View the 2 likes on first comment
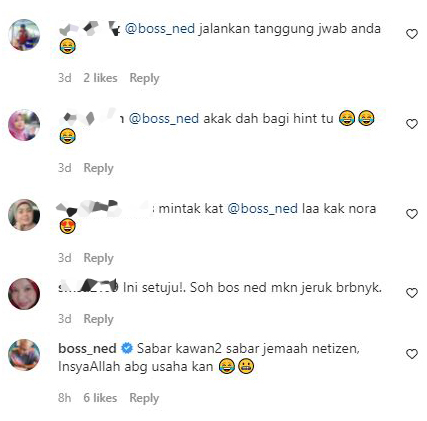The width and height of the screenshot is (427, 421). click(100, 78)
